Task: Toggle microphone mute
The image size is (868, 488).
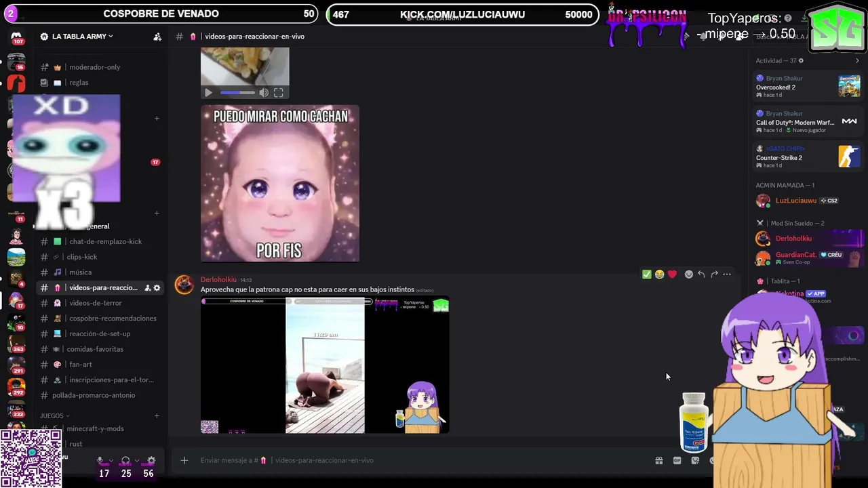Action: pos(100,460)
